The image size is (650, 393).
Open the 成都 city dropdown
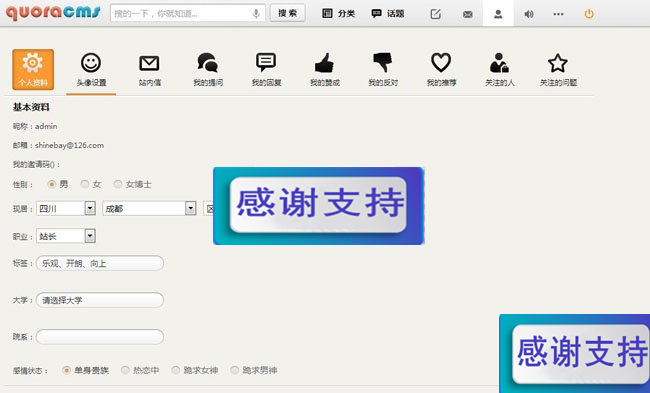point(149,208)
